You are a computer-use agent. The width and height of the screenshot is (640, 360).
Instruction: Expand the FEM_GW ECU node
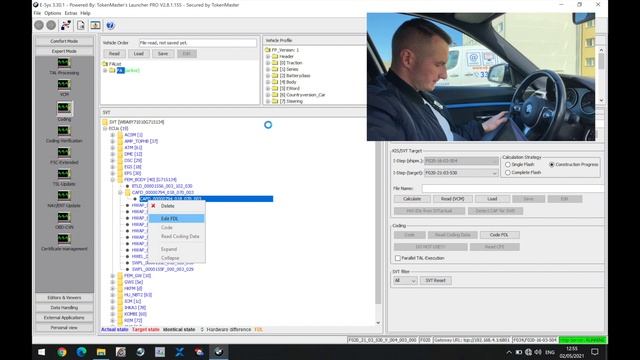pos(113,276)
